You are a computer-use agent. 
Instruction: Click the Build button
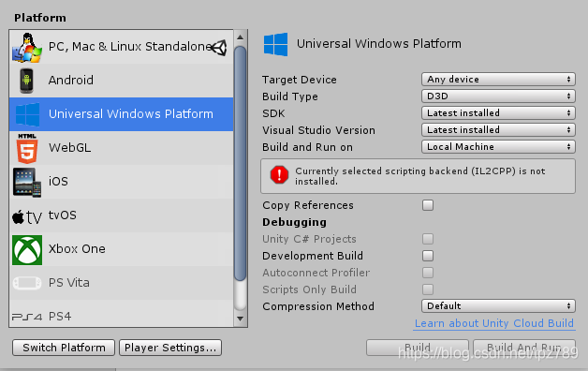pos(418,348)
